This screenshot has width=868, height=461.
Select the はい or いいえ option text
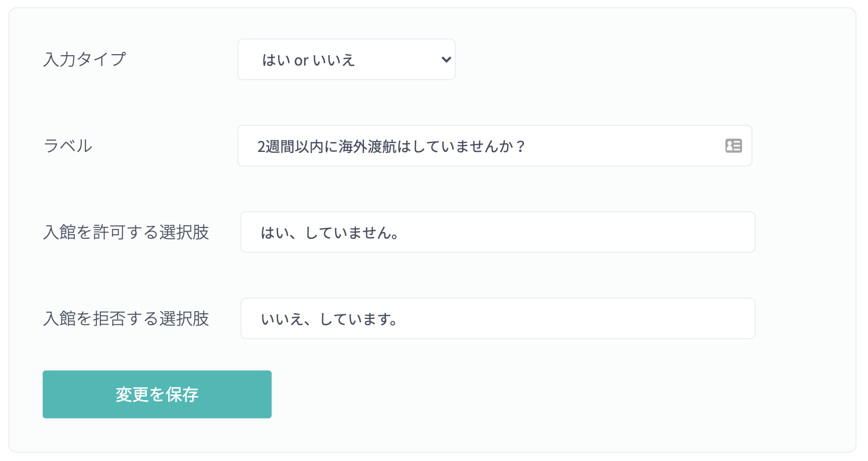308,60
